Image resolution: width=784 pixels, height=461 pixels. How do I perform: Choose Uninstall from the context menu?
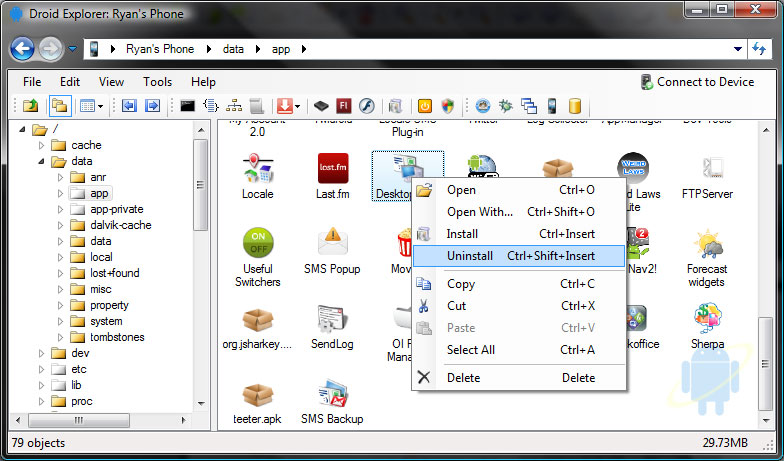point(519,256)
